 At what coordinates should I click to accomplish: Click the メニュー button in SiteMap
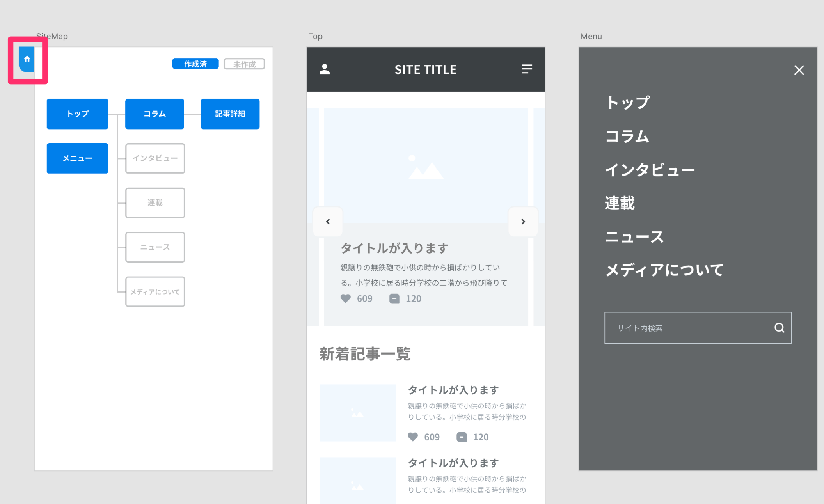[x=77, y=158]
